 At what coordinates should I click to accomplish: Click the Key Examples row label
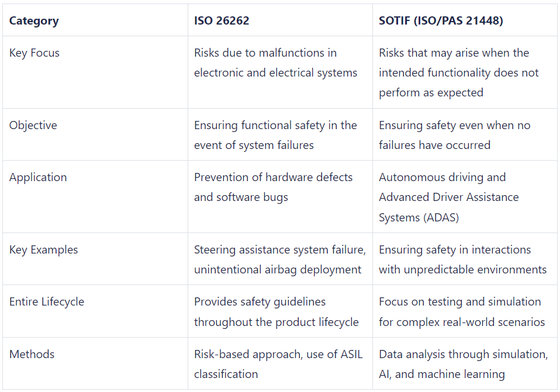pos(44,249)
